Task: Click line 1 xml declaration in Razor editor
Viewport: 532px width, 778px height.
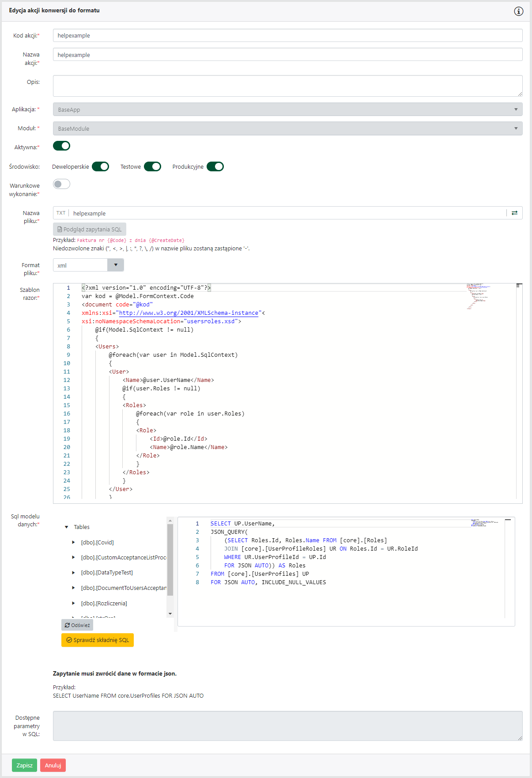Action: (146, 287)
